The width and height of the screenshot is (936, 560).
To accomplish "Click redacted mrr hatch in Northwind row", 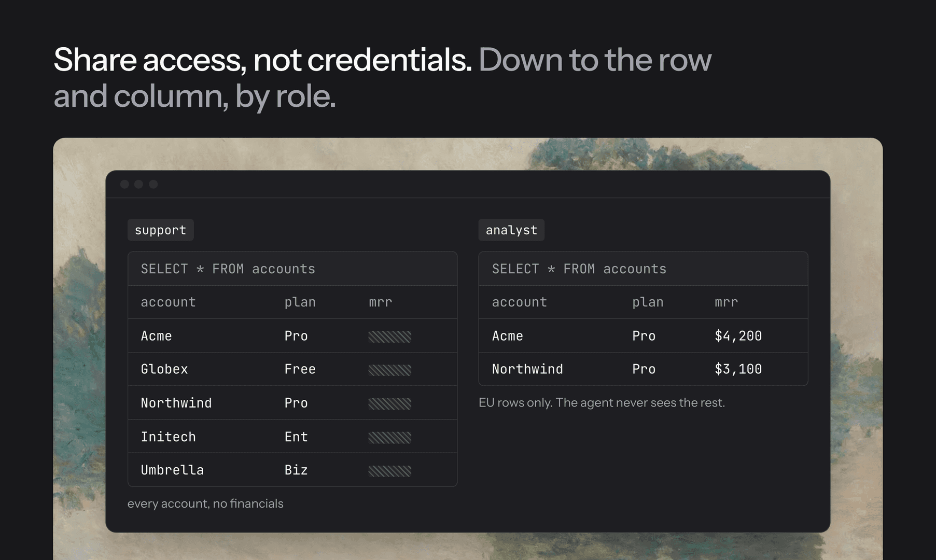I will pos(390,403).
